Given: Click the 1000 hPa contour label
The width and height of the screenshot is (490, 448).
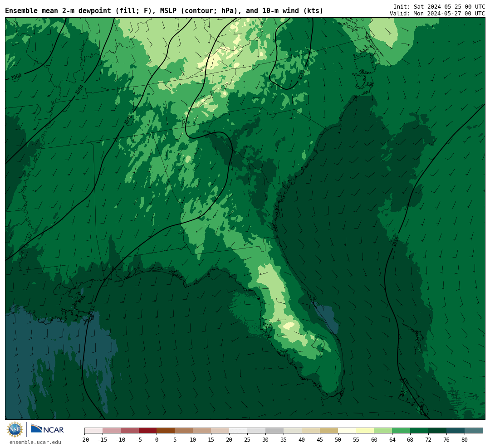Looking at the screenshot, I should pos(16,77).
